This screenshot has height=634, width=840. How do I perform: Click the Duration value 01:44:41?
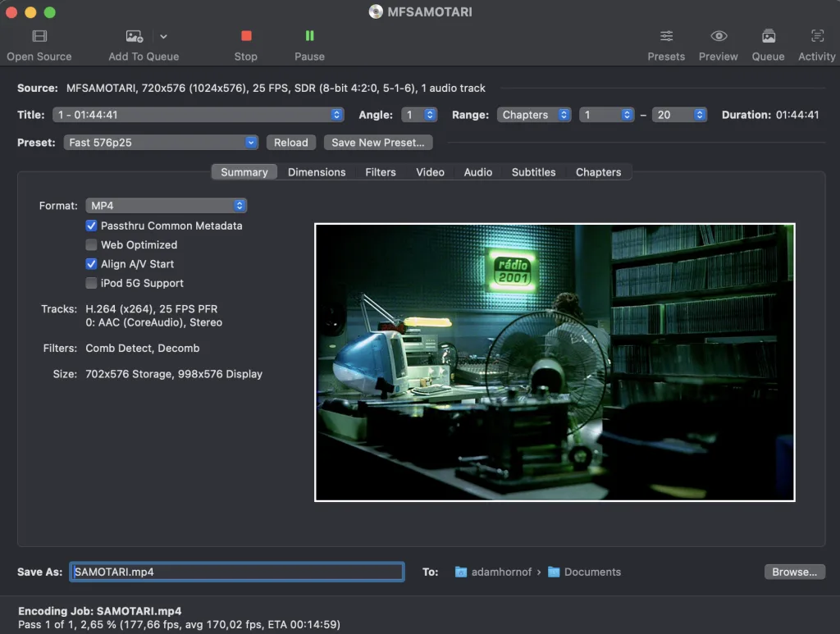coord(797,115)
